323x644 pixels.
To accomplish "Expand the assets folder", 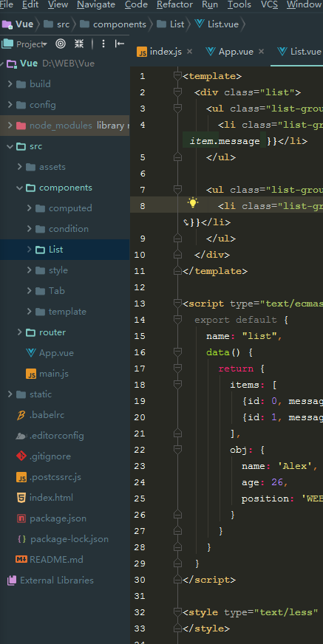I will pyautogui.click(x=20, y=167).
